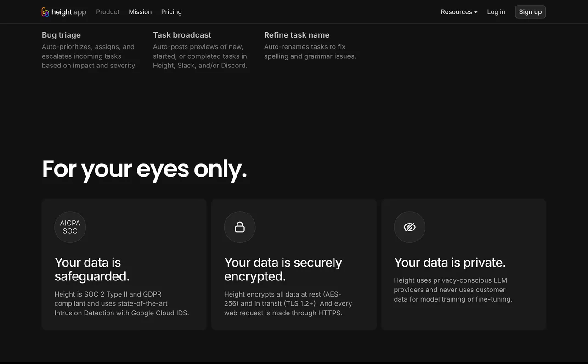The width and height of the screenshot is (588, 364).
Task: Click the Resources dropdown arrow
Action: pyautogui.click(x=475, y=12)
